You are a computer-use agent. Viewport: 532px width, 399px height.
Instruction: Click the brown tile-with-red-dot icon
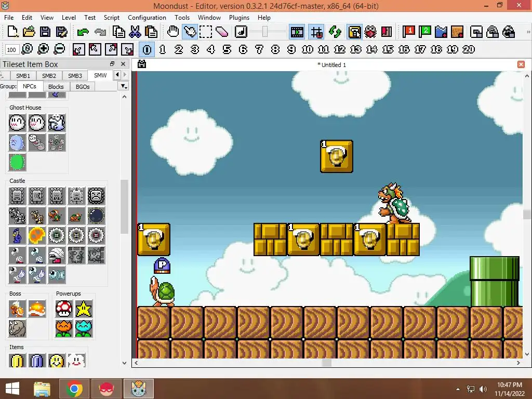pos(457,32)
